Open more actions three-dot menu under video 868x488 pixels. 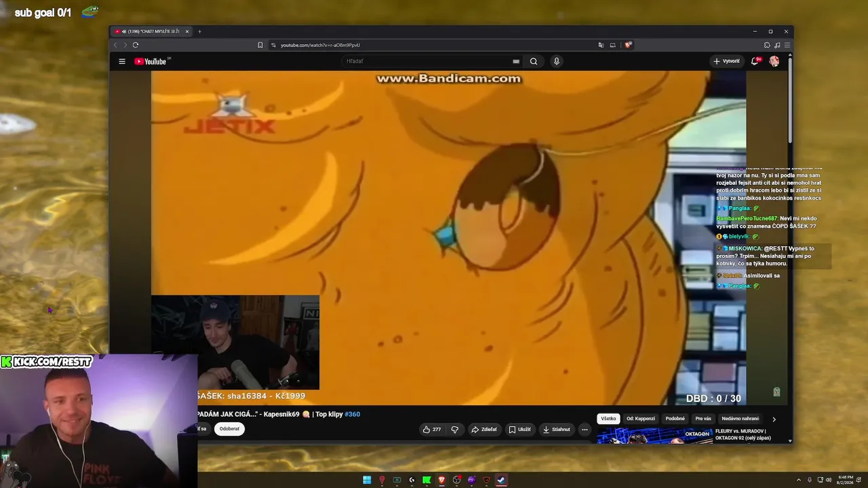585,429
